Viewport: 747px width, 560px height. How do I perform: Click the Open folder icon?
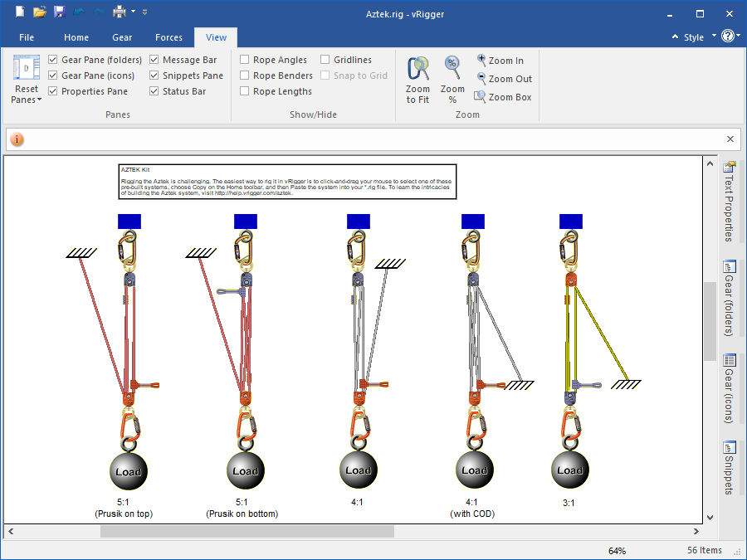(x=39, y=12)
